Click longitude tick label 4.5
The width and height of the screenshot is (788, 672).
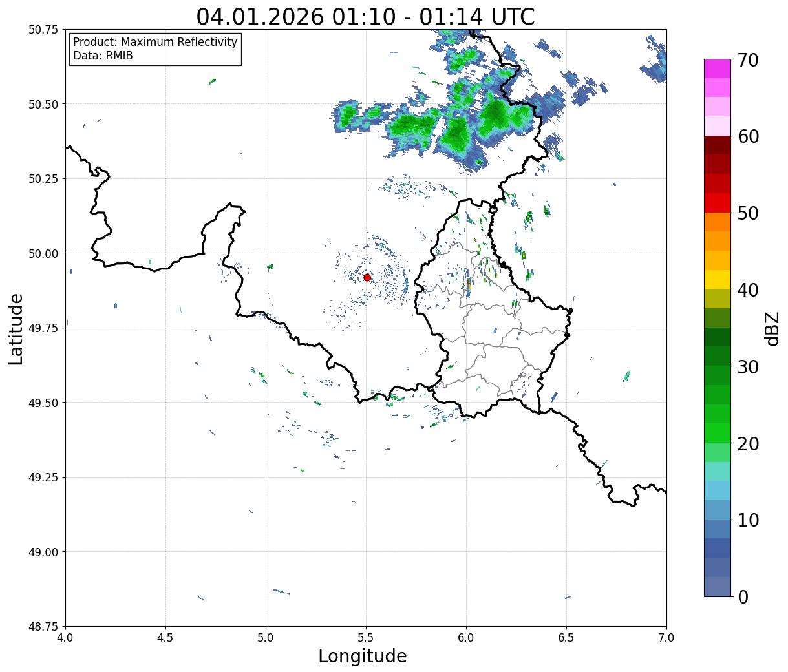click(x=165, y=638)
